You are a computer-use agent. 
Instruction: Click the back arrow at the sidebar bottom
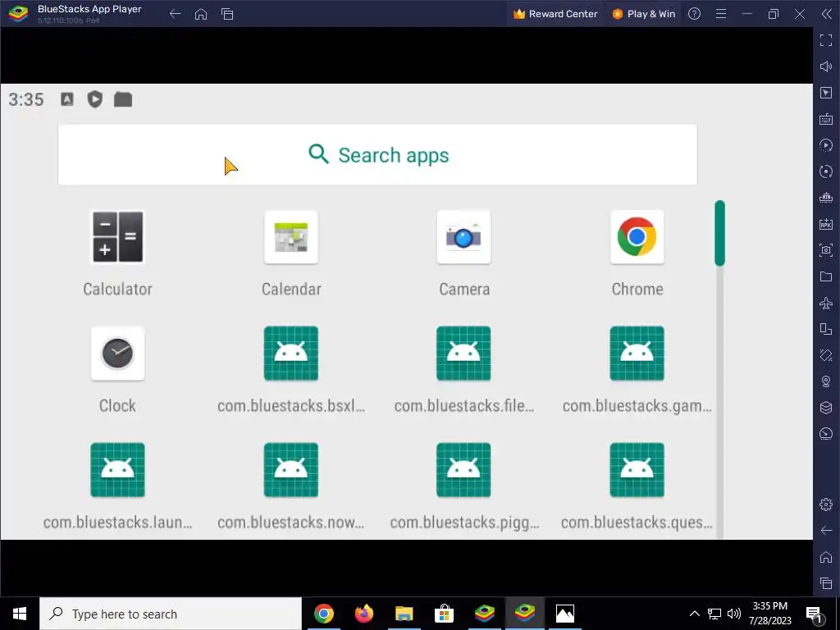[826, 531]
